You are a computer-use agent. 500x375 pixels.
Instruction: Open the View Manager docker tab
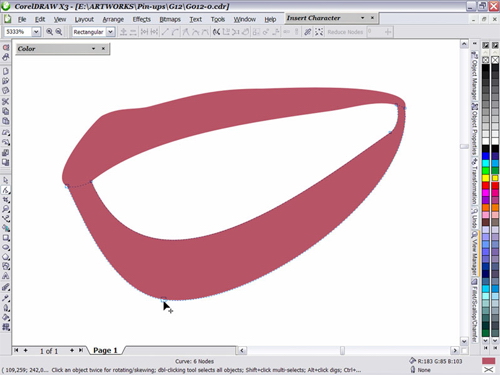pyautogui.click(x=474, y=253)
